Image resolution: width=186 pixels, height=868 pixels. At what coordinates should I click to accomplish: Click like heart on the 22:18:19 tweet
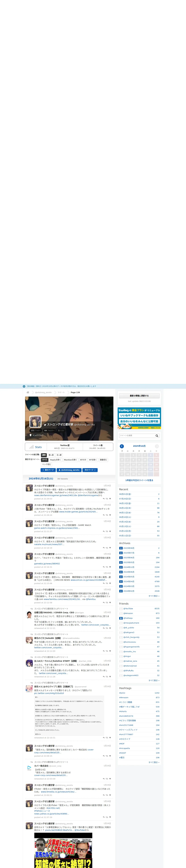[x=110, y=548]
